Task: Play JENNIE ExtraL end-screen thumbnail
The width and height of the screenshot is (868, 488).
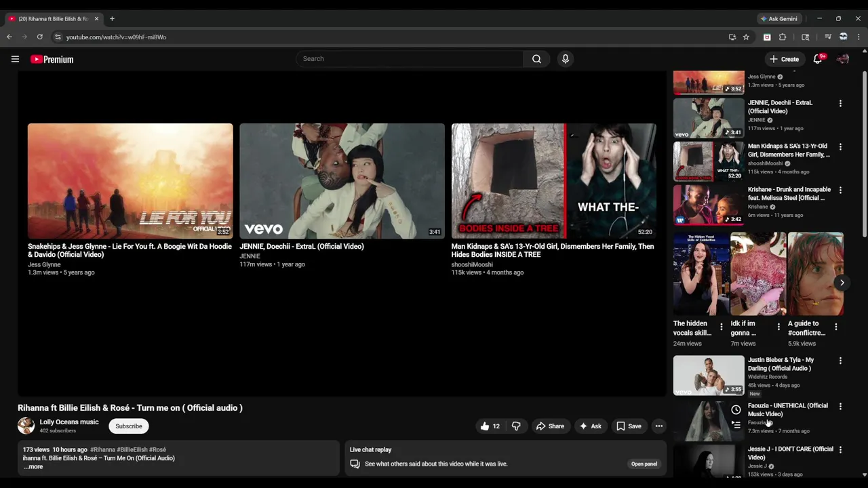Action: pos(342,181)
